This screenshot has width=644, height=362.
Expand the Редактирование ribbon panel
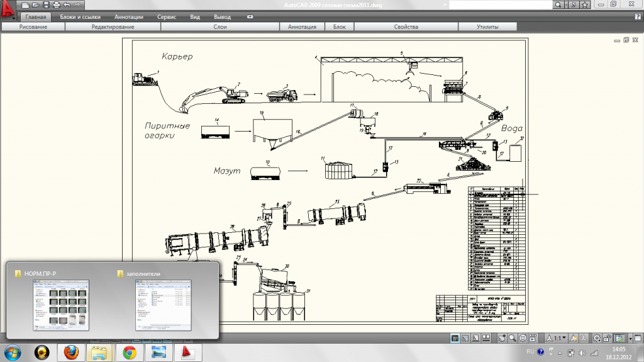point(113,26)
